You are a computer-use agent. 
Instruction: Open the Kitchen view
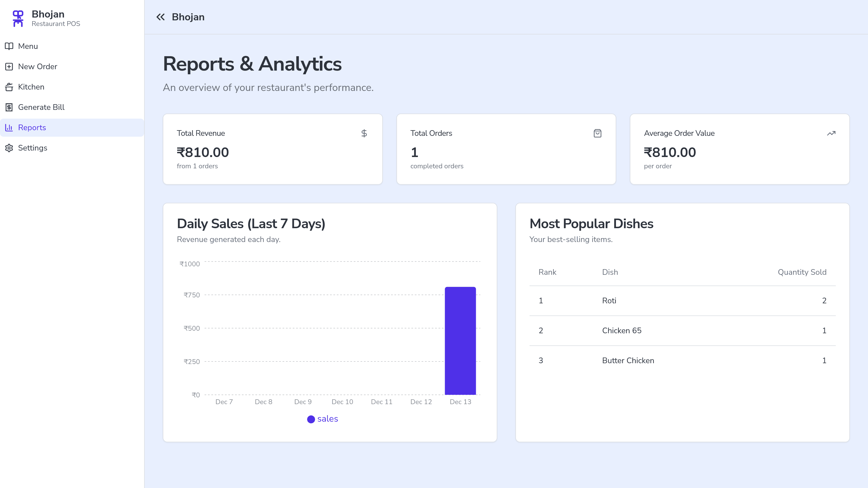[x=31, y=87]
